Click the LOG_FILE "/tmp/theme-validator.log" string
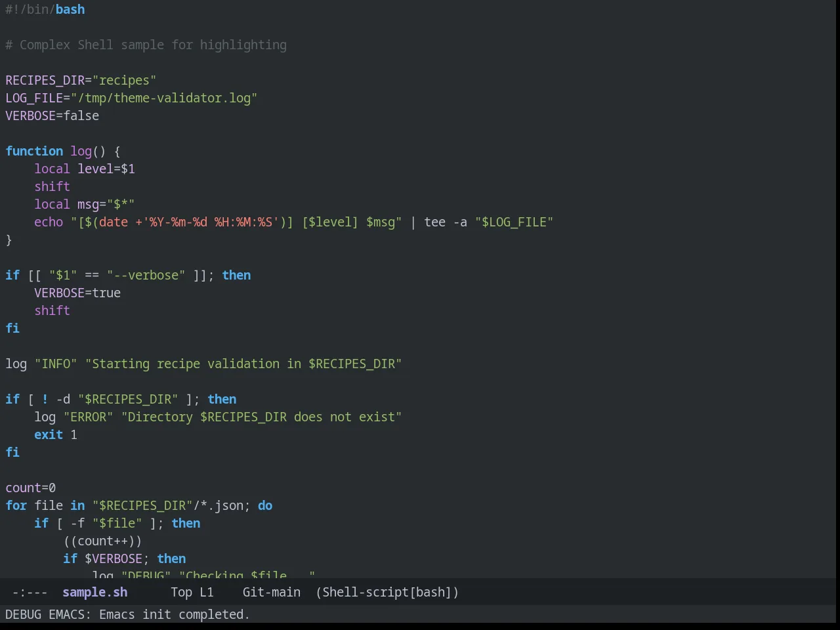 [164, 98]
